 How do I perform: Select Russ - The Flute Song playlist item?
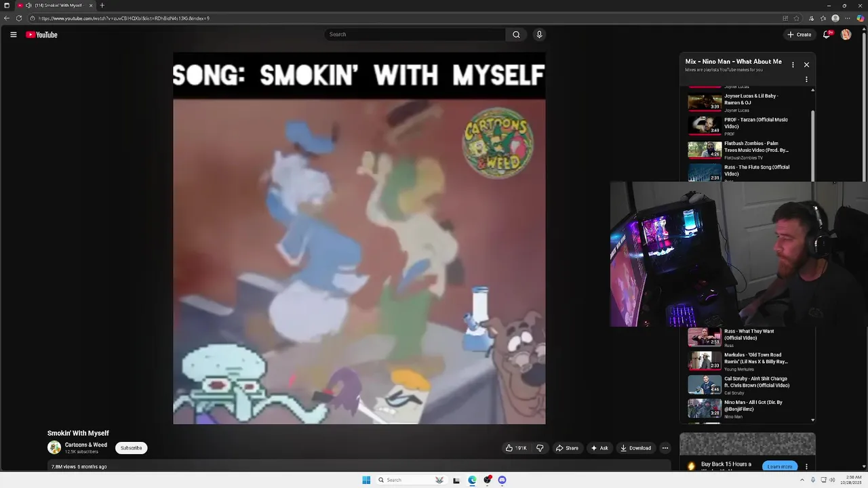(748, 173)
